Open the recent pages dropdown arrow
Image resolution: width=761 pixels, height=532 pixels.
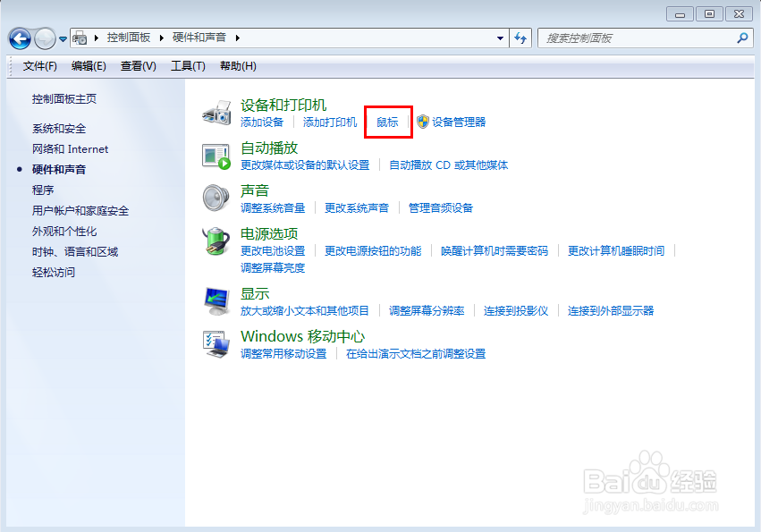[x=63, y=38]
